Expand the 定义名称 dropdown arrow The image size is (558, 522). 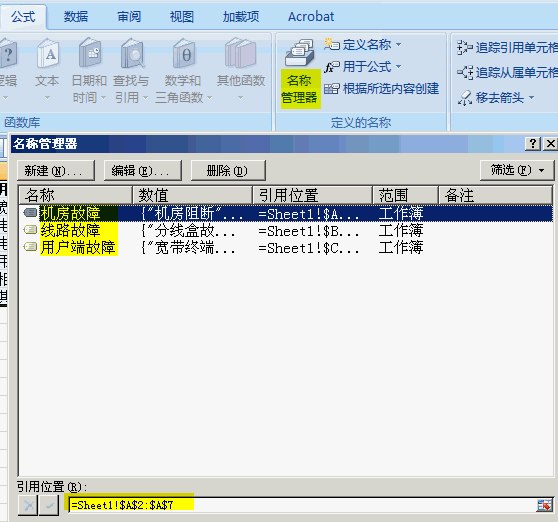click(x=399, y=44)
